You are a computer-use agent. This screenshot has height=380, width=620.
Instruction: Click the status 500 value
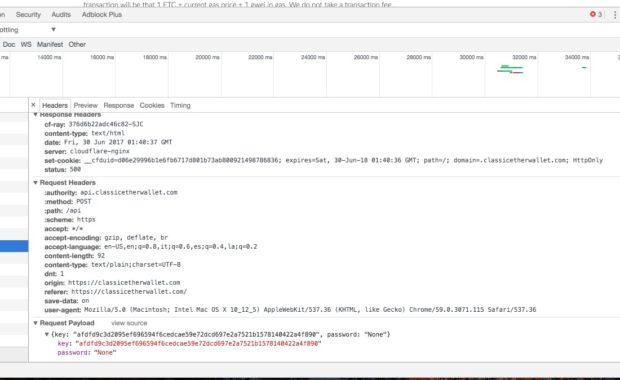75,169
